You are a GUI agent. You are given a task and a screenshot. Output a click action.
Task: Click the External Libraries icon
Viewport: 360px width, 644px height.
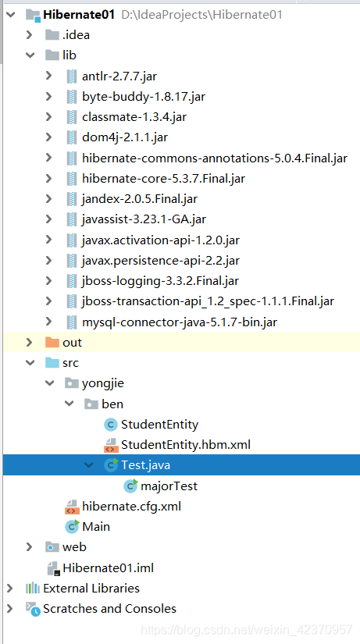pyautogui.click(x=33, y=588)
